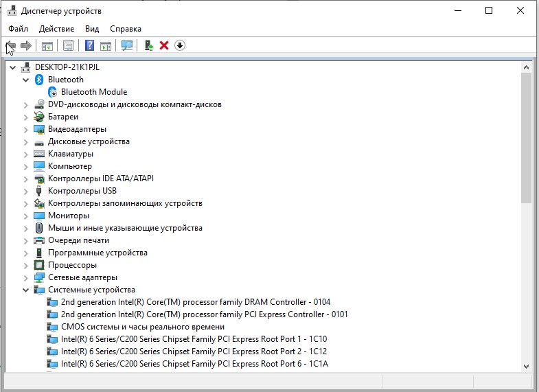Select the DRAM Controller - 0104 device
539x392 pixels.
point(196,302)
